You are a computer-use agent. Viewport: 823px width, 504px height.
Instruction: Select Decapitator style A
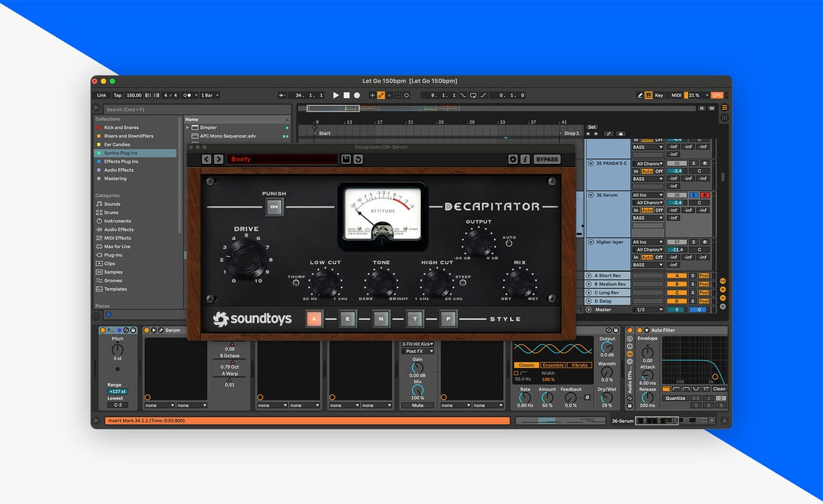click(x=314, y=319)
